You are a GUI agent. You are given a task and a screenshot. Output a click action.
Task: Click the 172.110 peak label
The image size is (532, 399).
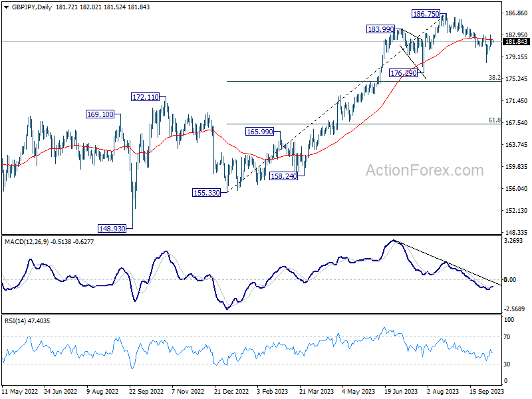[145, 97]
